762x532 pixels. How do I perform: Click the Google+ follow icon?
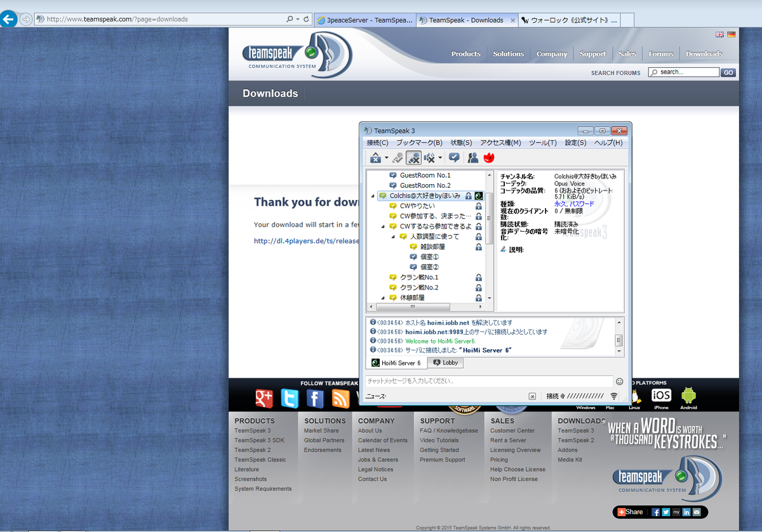(x=264, y=399)
